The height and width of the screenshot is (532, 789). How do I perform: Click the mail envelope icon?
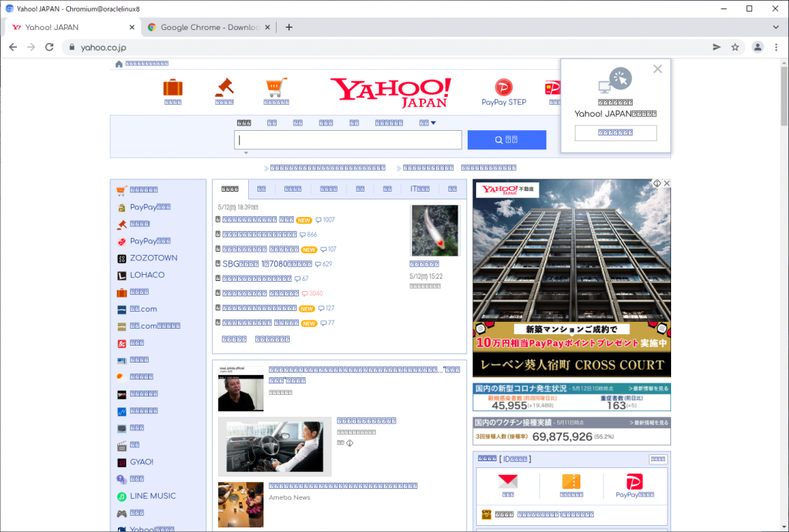(508, 482)
